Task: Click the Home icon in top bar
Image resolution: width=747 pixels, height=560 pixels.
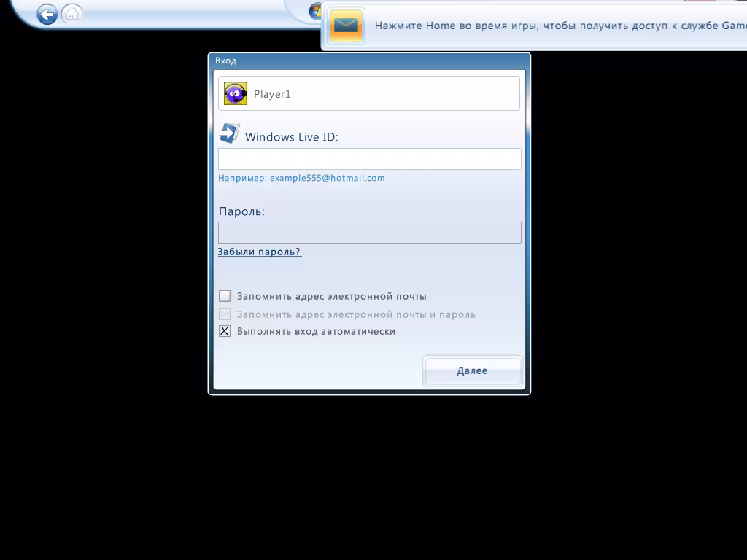Action: [71, 13]
